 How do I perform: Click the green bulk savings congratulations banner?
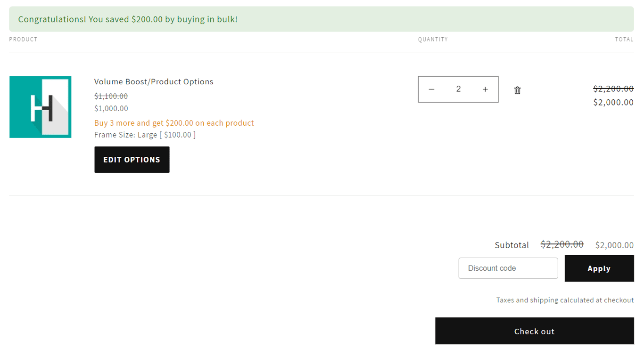click(322, 19)
